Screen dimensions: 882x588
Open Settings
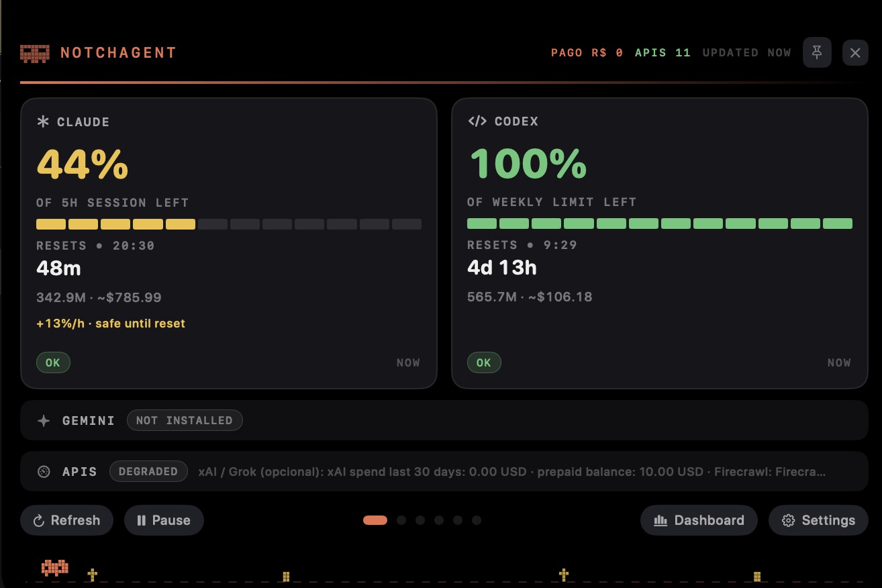[x=818, y=520]
